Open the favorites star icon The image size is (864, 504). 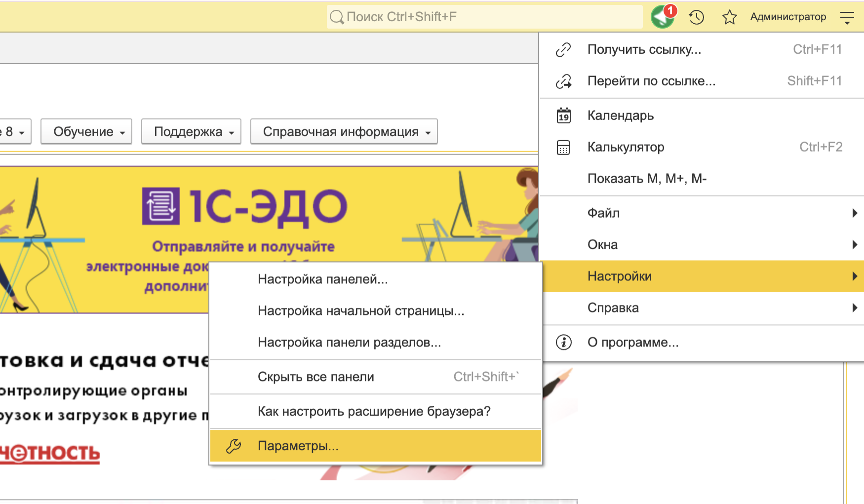[729, 17]
